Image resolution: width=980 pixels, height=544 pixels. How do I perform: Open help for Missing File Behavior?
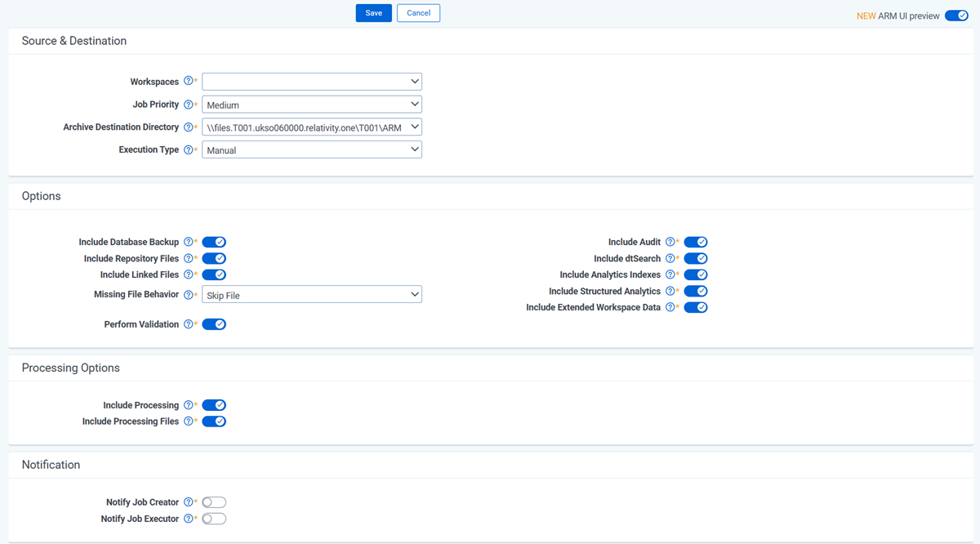pos(189,295)
